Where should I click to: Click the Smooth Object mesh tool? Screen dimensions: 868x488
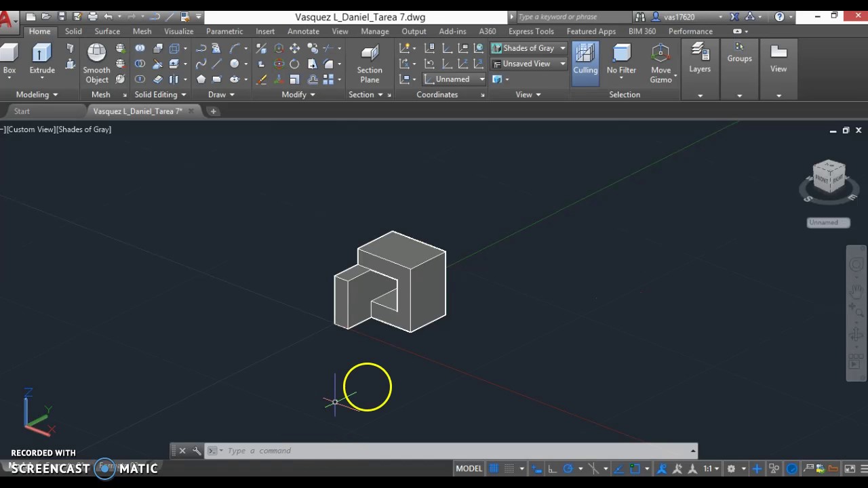point(96,63)
